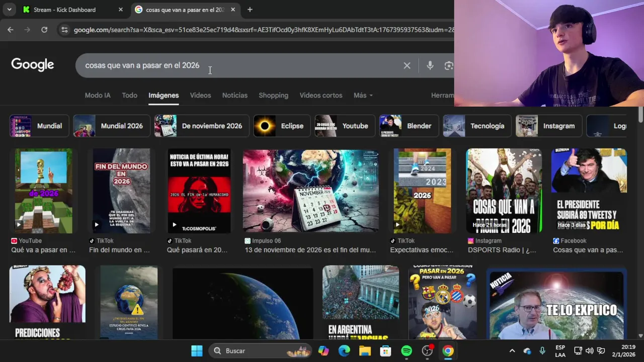Open the Videos cortos tab
The image size is (644, 362).
coord(321,95)
